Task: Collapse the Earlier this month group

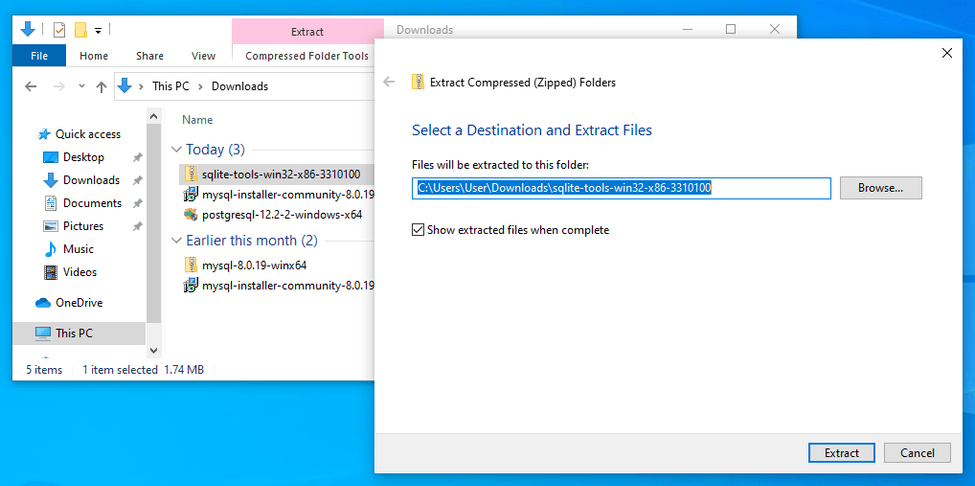Action: pyautogui.click(x=177, y=241)
